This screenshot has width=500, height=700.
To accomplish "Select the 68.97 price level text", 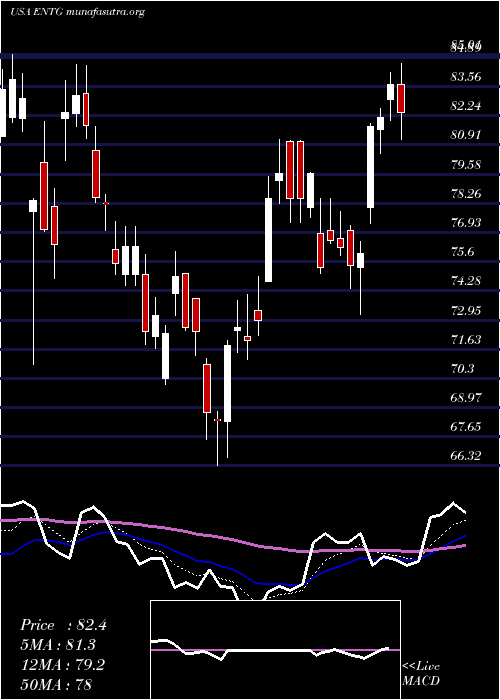I will click(x=467, y=398).
